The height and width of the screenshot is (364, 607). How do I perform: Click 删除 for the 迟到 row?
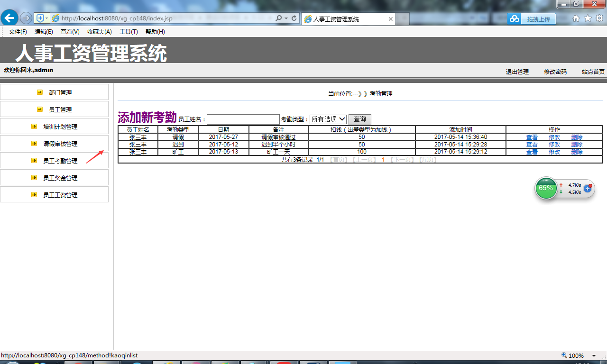(577, 145)
